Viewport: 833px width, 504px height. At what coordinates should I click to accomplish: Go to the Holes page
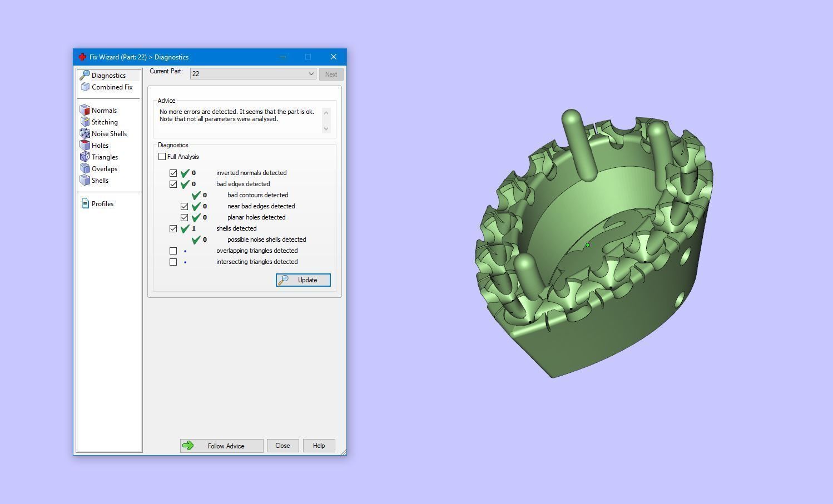[x=100, y=146]
